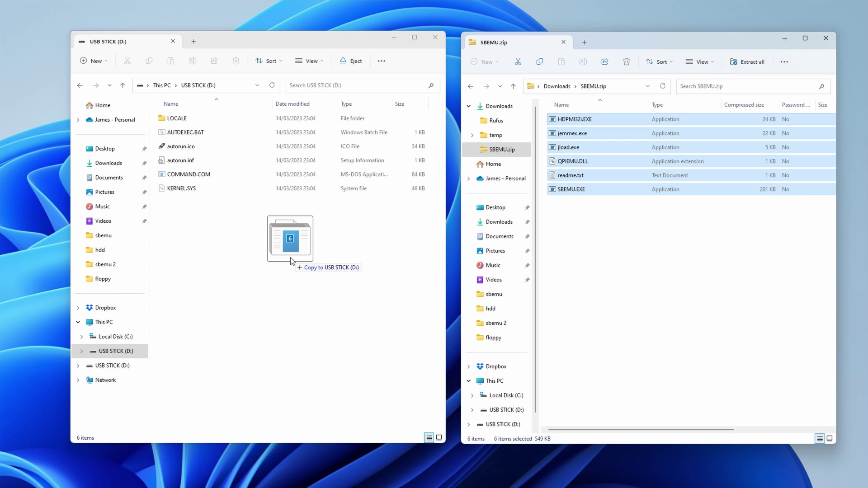This screenshot has height=488, width=868.
Task: Sort by Compressed size column header
Action: coord(744,105)
